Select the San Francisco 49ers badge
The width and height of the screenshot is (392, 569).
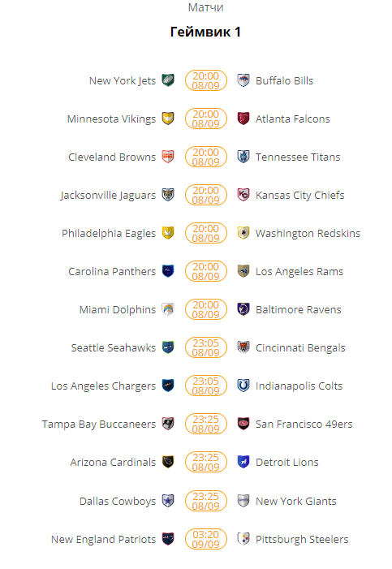pyautogui.click(x=243, y=424)
